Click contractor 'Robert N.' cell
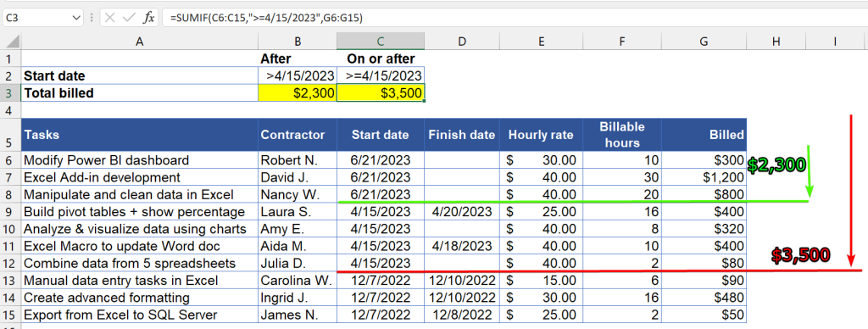 point(298,160)
